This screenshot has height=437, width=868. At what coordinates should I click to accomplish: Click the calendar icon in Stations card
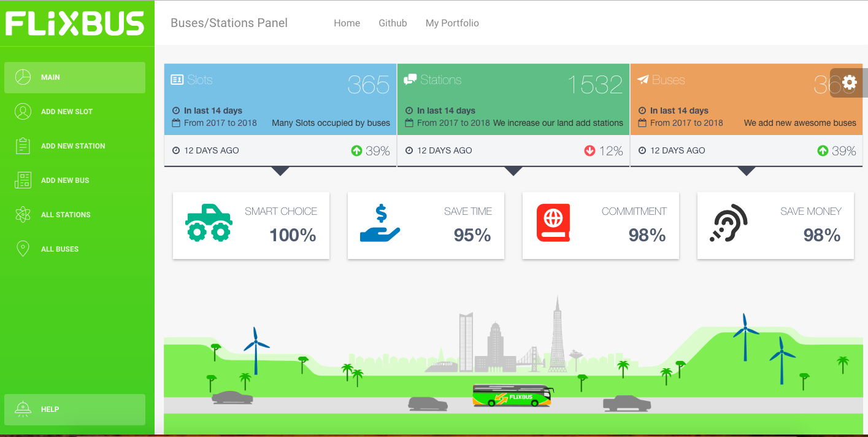click(x=409, y=123)
